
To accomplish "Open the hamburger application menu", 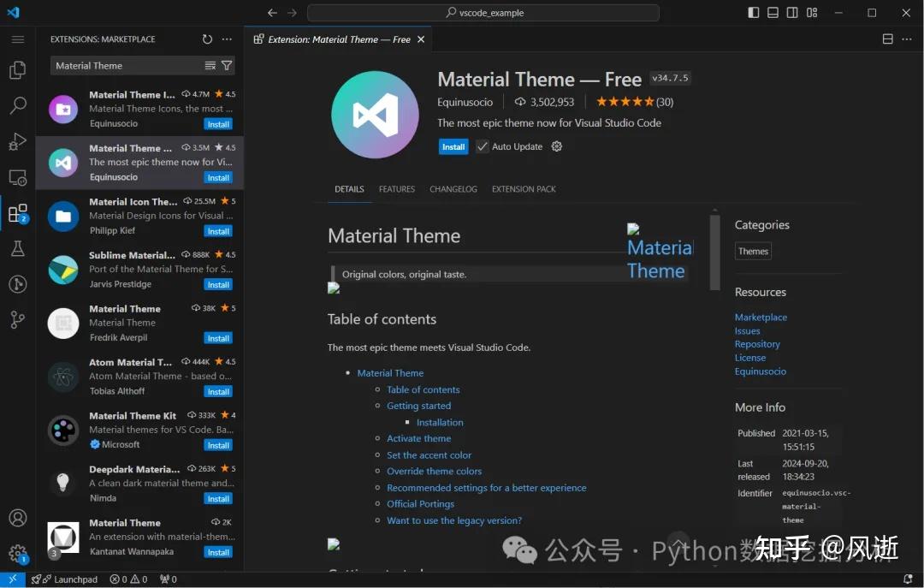I will click(x=18, y=39).
